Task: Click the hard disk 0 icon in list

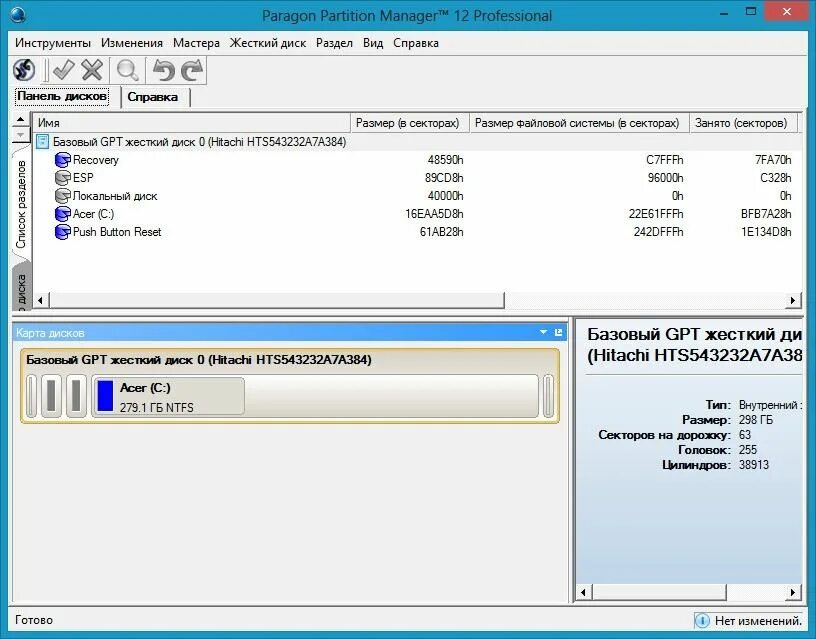Action: click(43, 142)
